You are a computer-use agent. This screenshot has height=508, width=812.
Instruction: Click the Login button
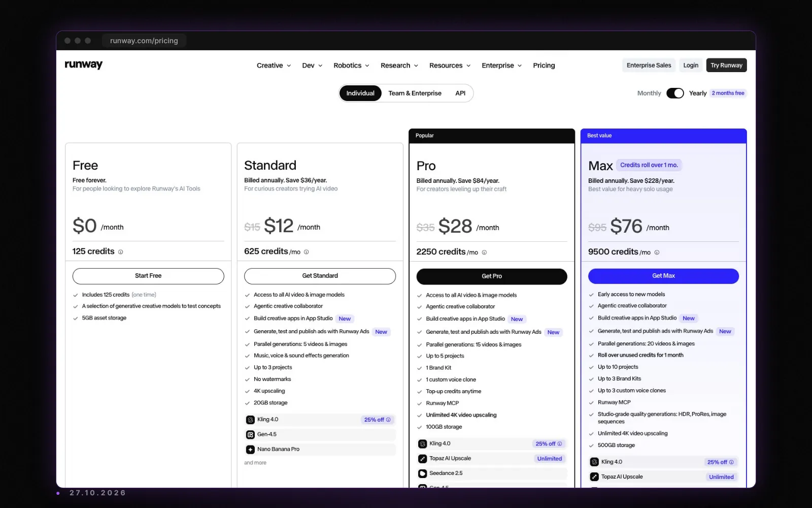click(x=691, y=65)
